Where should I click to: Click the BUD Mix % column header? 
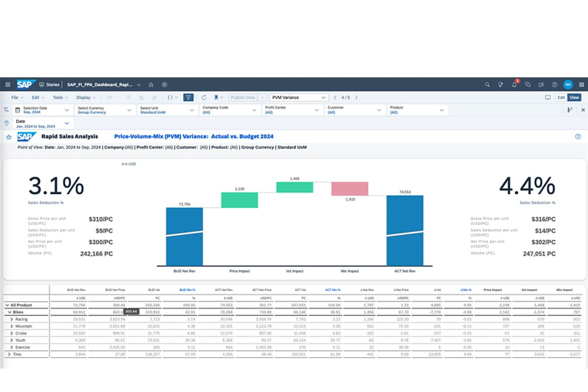(187, 290)
